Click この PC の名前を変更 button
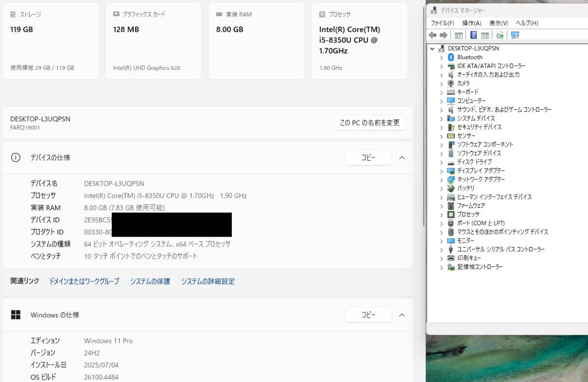 370,123
